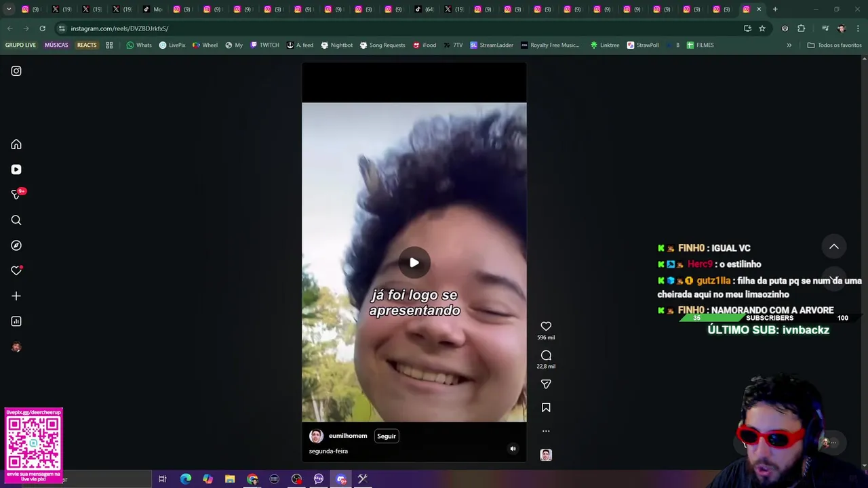Open the GRUPO LIVE bookmark
This screenshot has height=488, width=868.
[x=20, y=45]
